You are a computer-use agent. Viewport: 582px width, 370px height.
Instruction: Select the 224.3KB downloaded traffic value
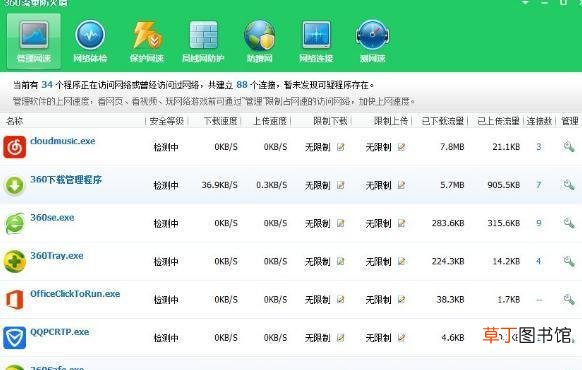(x=448, y=261)
